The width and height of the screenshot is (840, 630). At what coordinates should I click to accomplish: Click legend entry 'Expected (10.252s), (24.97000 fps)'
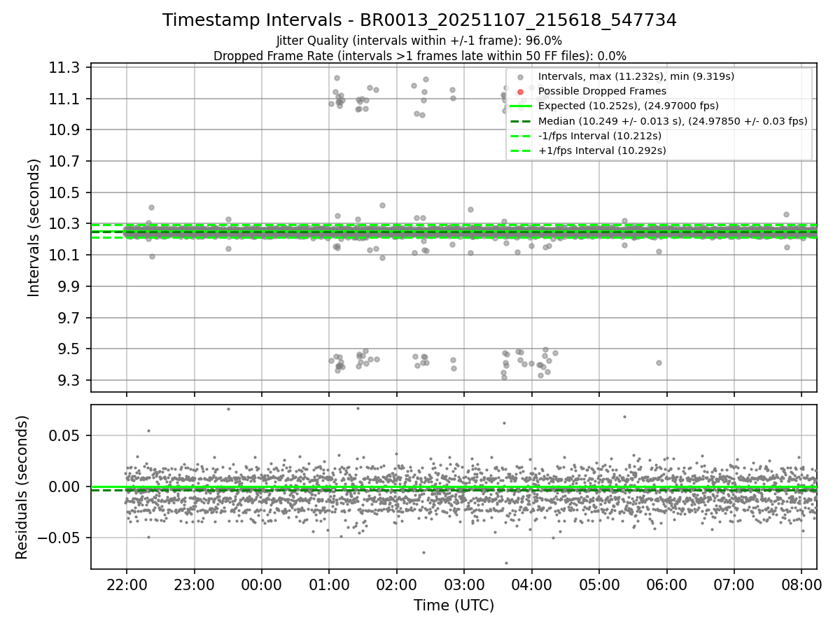[627, 106]
